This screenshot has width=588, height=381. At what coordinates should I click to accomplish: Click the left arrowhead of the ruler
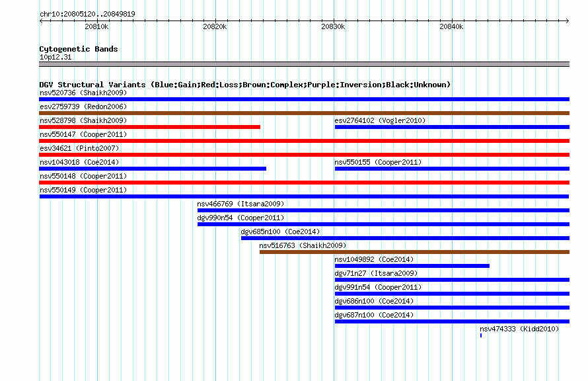[41, 21]
